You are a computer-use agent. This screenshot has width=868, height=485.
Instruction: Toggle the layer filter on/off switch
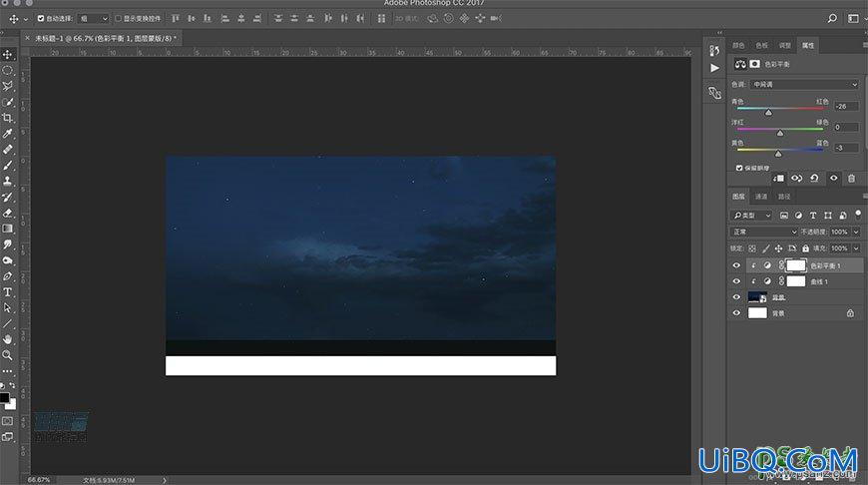(x=858, y=214)
